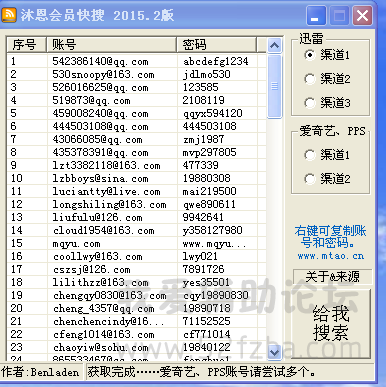Click password cell 9942641
The height and width of the screenshot is (387, 386).
(x=203, y=217)
